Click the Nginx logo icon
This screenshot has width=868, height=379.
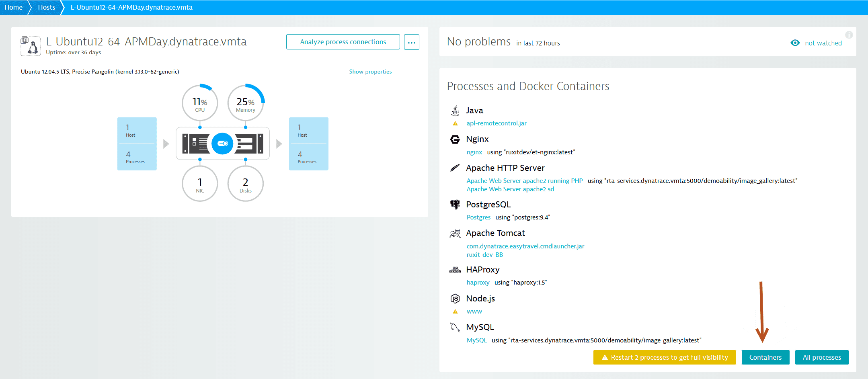[x=455, y=139]
